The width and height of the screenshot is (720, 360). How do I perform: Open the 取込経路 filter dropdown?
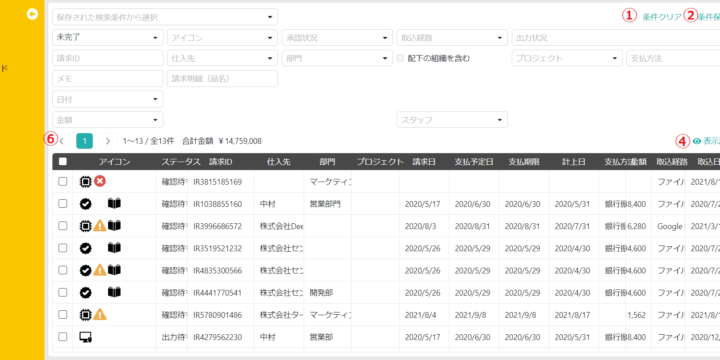[452, 38]
